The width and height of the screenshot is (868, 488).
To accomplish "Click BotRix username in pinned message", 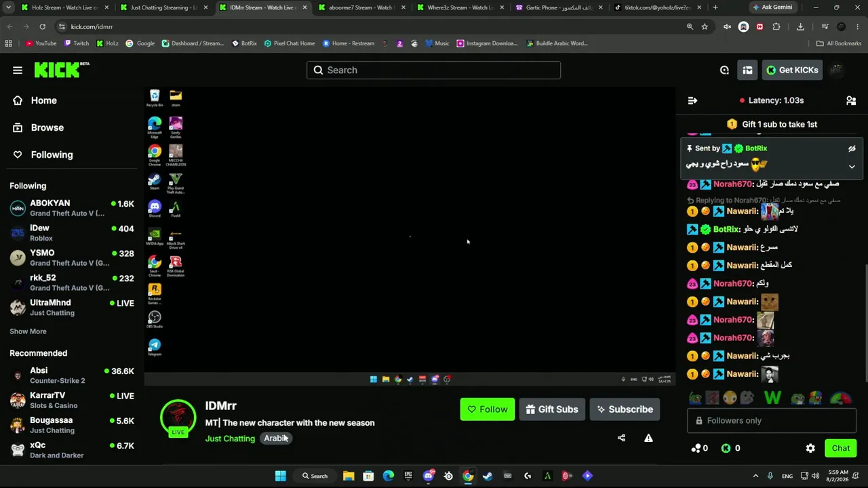I will (756, 148).
